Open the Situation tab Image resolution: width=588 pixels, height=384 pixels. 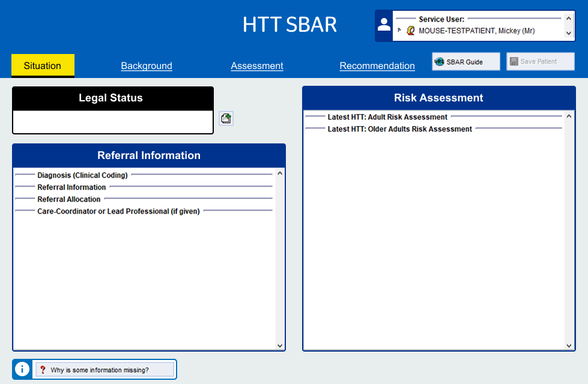43,65
